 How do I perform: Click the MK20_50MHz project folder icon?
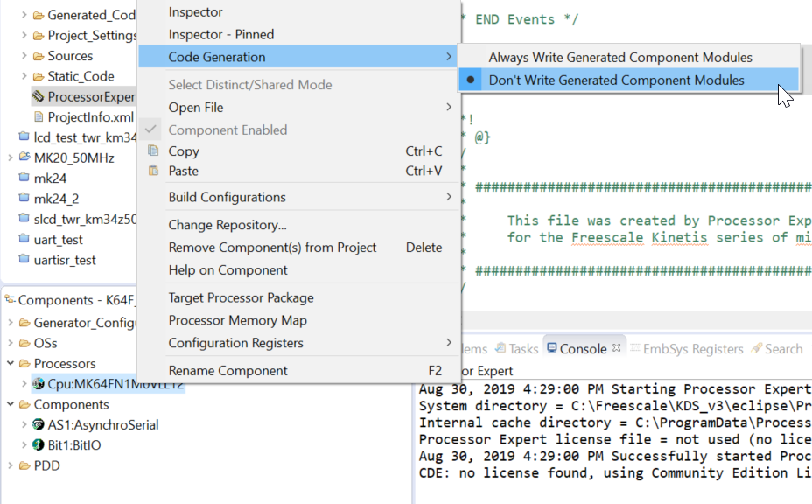24,157
